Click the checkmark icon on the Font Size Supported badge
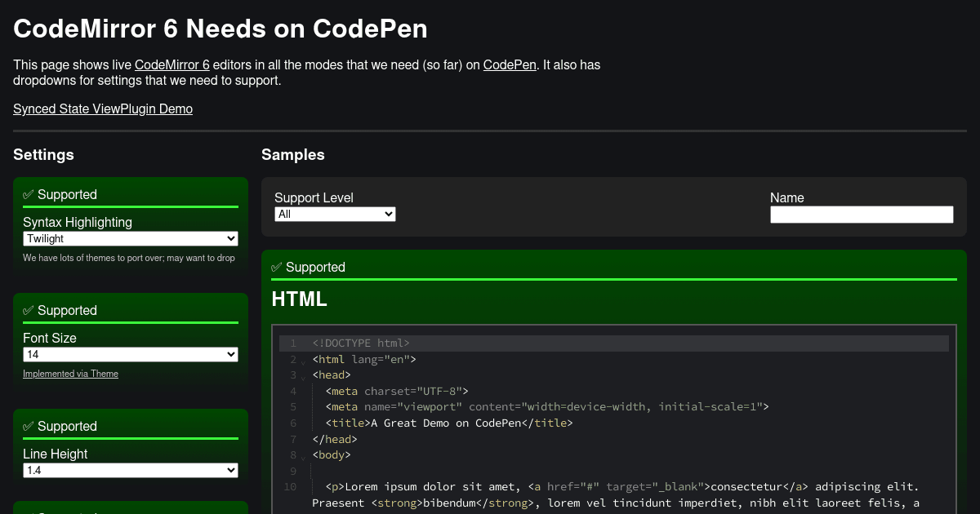This screenshot has width=980, height=514. point(29,310)
